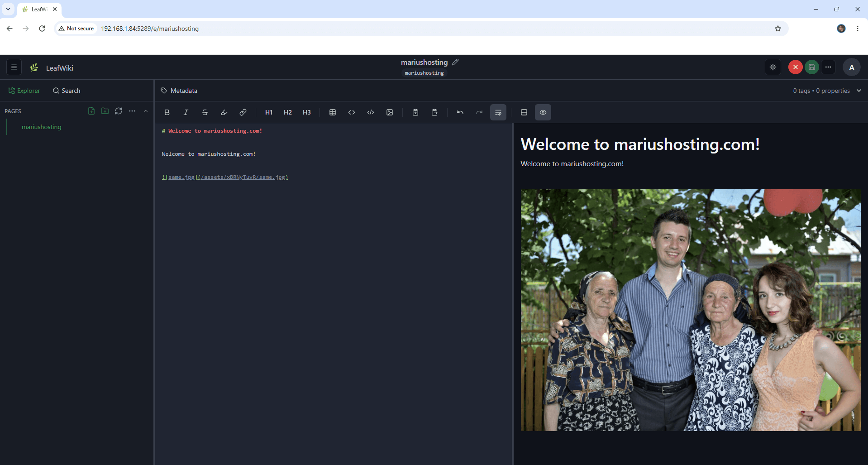Click the PAGES section header label
Image resolution: width=868 pixels, height=465 pixels.
tap(13, 111)
